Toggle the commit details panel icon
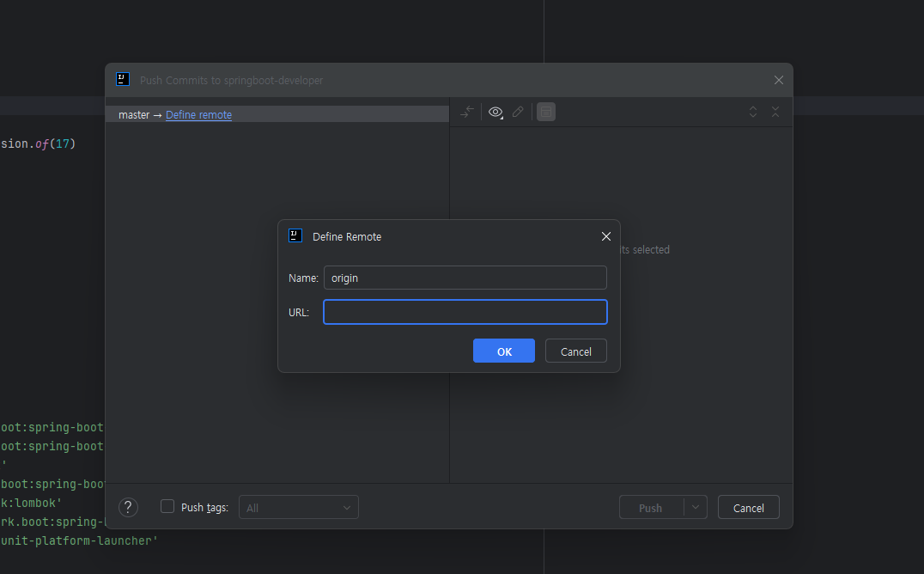This screenshot has height=574, width=924. (x=546, y=112)
